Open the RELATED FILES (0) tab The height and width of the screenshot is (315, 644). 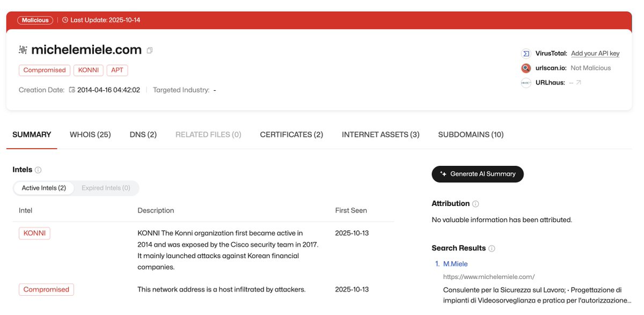pos(208,135)
